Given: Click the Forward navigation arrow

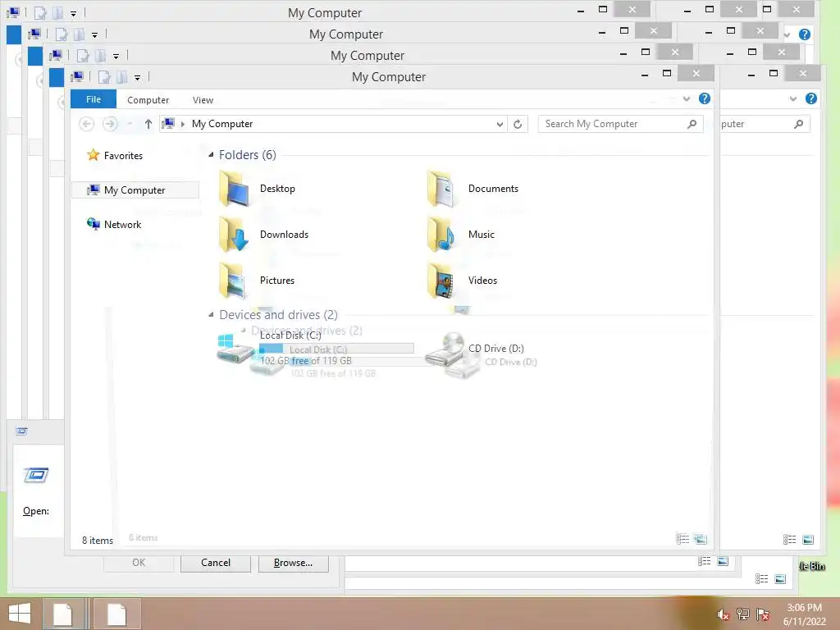Looking at the screenshot, I should 110,124.
